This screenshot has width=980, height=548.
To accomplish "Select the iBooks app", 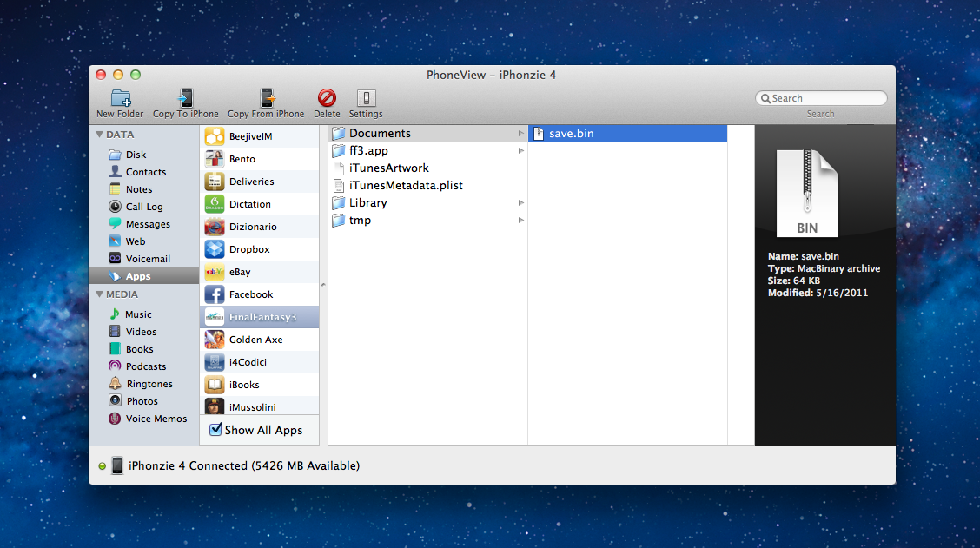I will [x=260, y=384].
